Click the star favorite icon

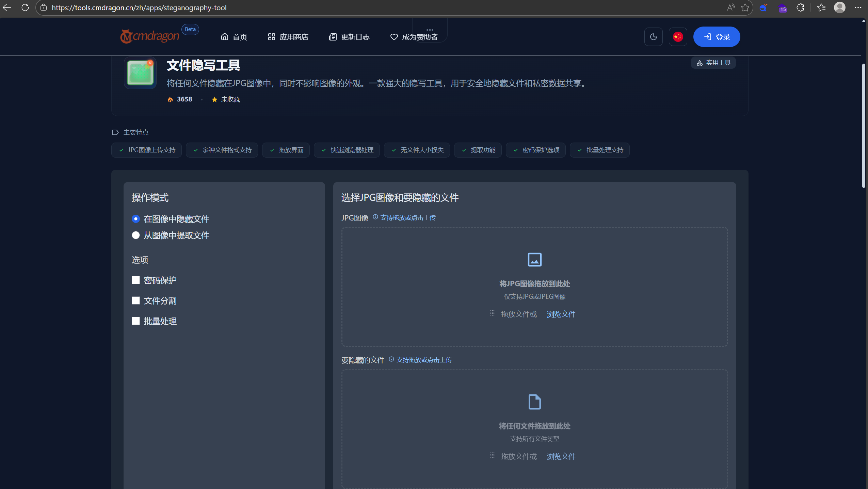pos(214,99)
